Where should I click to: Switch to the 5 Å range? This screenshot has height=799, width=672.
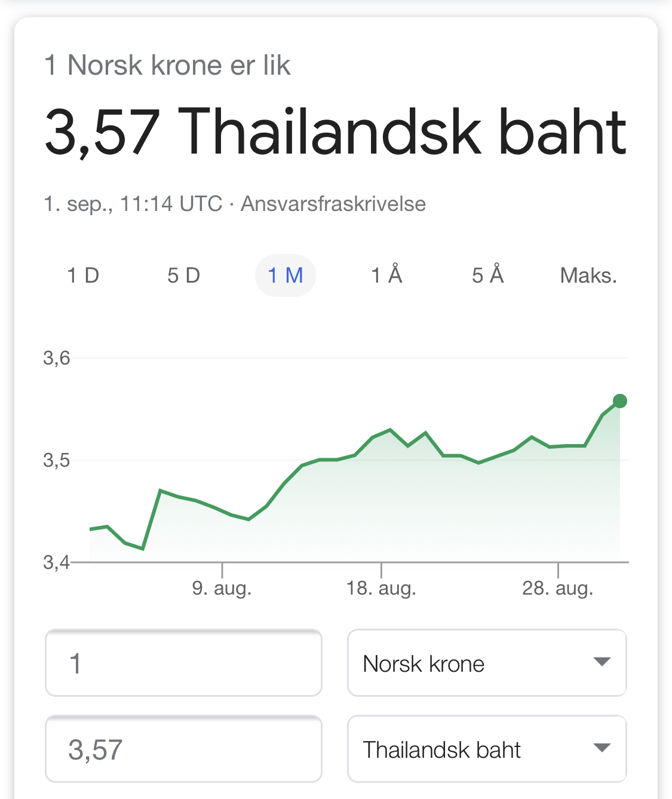[x=487, y=275]
